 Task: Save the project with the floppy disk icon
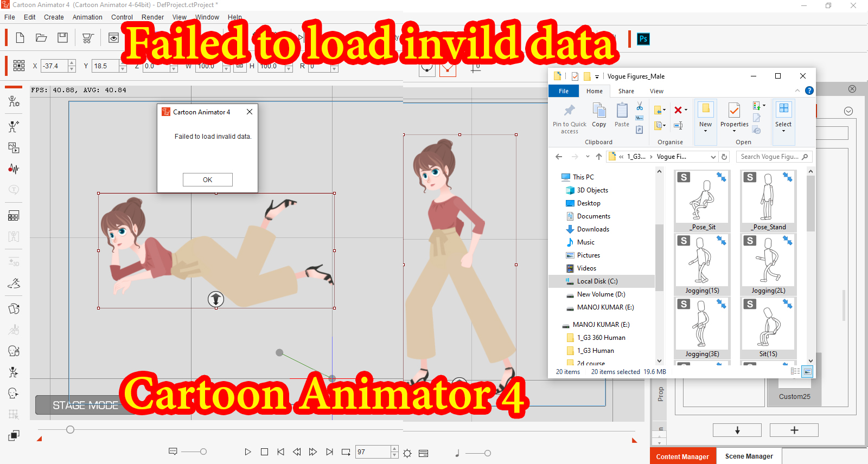click(63, 38)
